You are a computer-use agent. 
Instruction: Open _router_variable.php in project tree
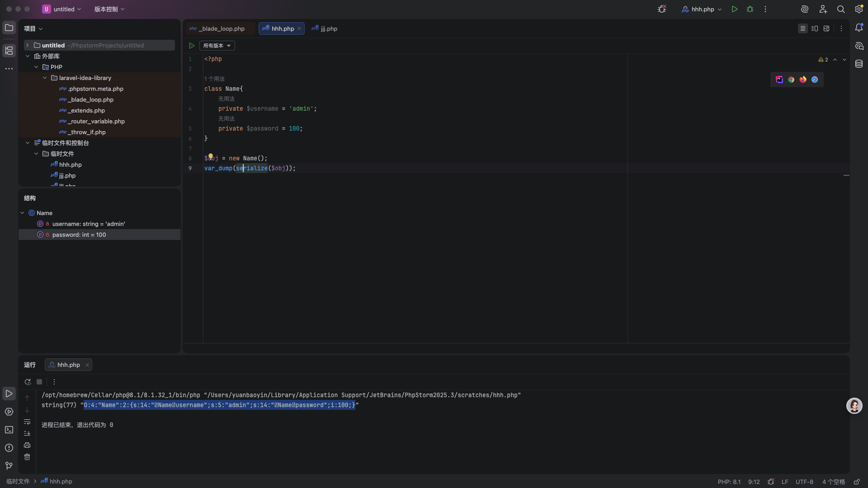[x=96, y=121]
